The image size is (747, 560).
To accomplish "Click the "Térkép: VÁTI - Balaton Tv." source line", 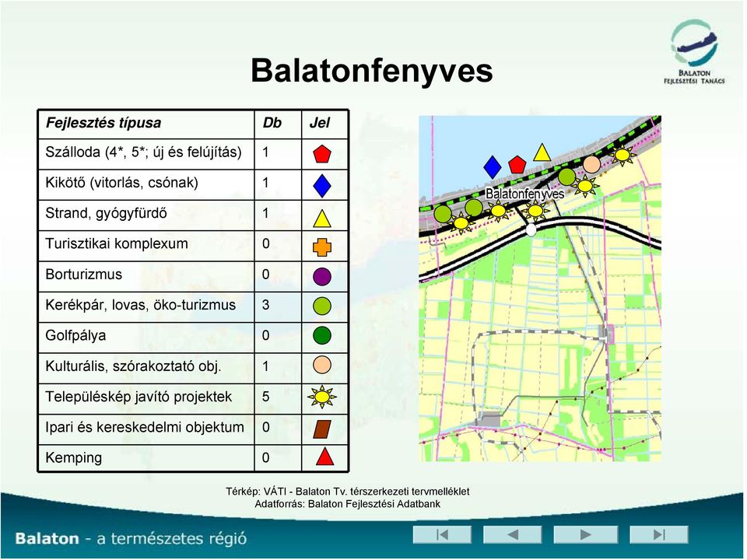I will (x=348, y=492).
